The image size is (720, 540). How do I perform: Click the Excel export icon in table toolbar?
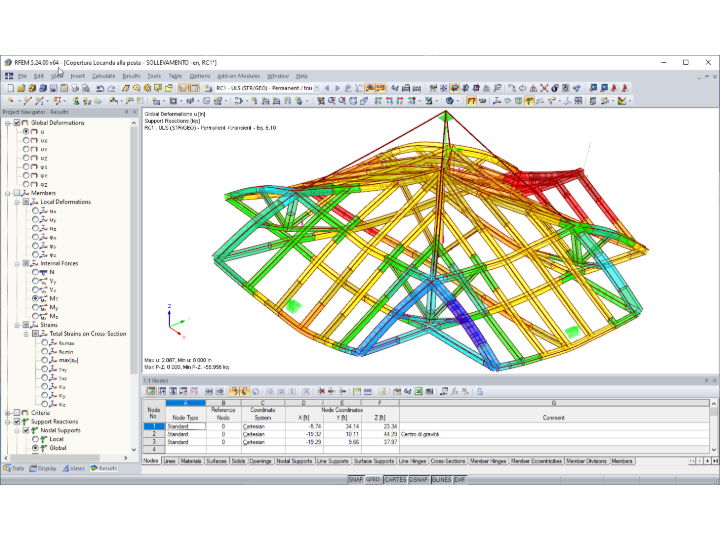[x=418, y=391]
